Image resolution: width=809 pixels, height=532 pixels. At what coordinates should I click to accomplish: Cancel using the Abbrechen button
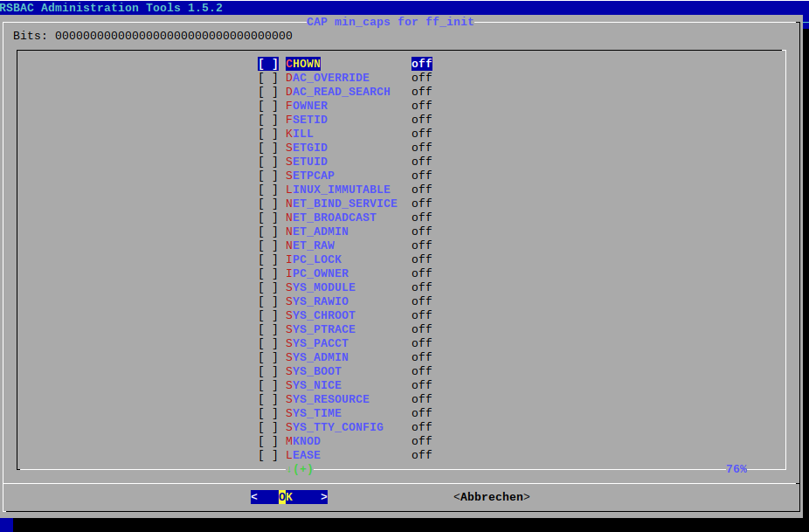click(x=492, y=497)
